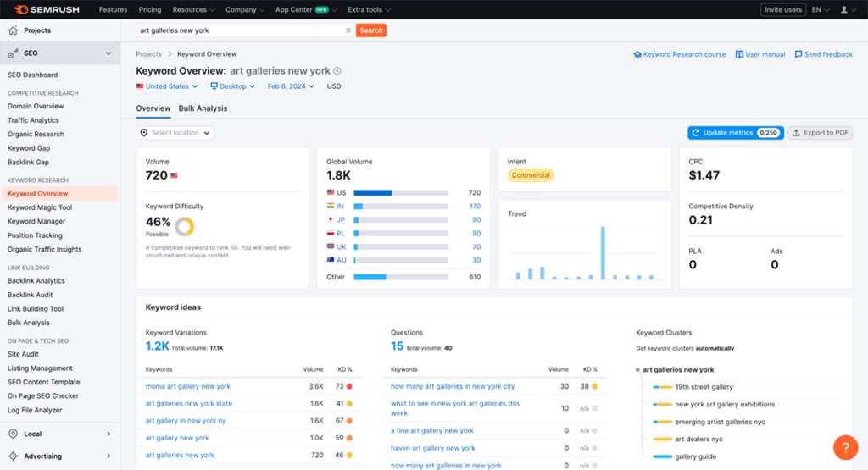Viewport: 868px width, 470px height.
Task: Click the tallest bar in Trend chart
Action: click(603, 252)
